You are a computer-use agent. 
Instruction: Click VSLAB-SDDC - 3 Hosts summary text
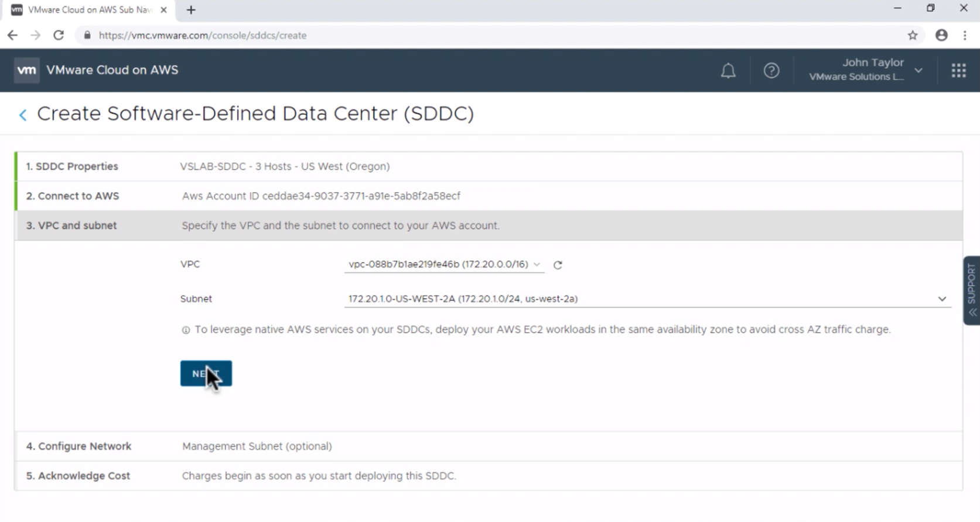(x=285, y=166)
